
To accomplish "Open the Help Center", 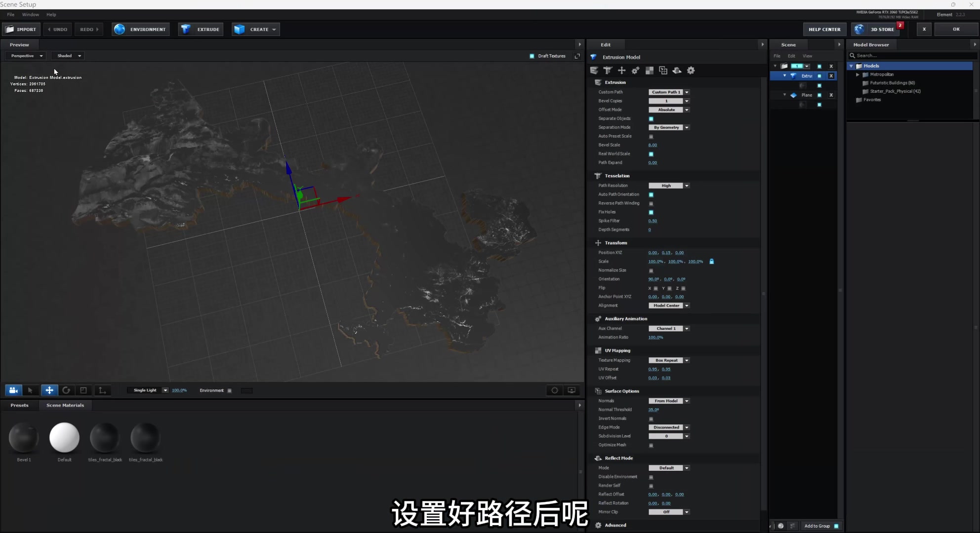I will pos(824,29).
